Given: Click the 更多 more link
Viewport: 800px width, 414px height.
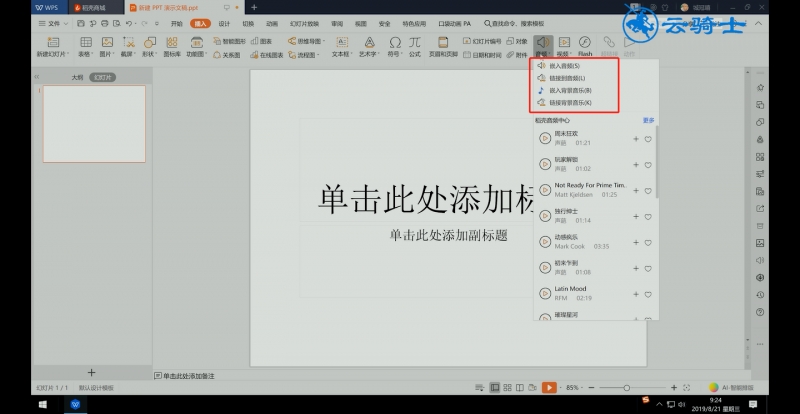Looking at the screenshot, I should click(648, 120).
